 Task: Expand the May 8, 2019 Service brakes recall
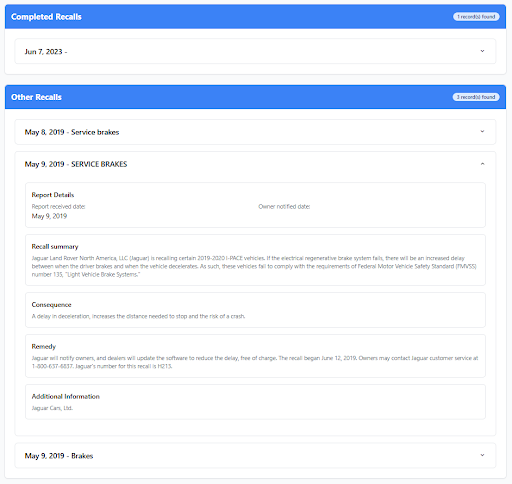pos(482,131)
